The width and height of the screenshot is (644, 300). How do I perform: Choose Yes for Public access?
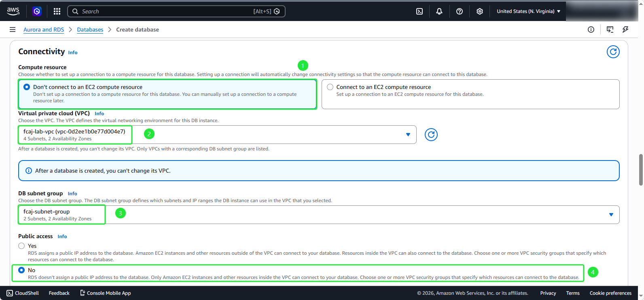21,246
